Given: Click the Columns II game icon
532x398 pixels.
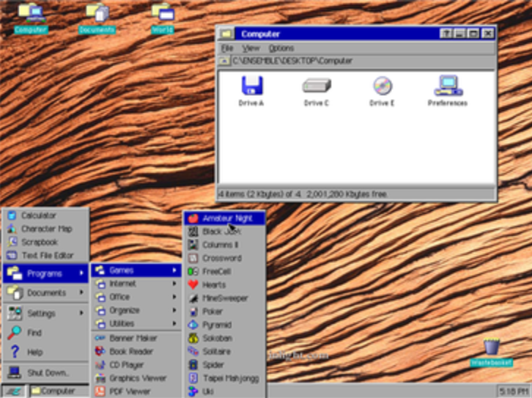Looking at the screenshot, I should pyautogui.click(x=193, y=245).
